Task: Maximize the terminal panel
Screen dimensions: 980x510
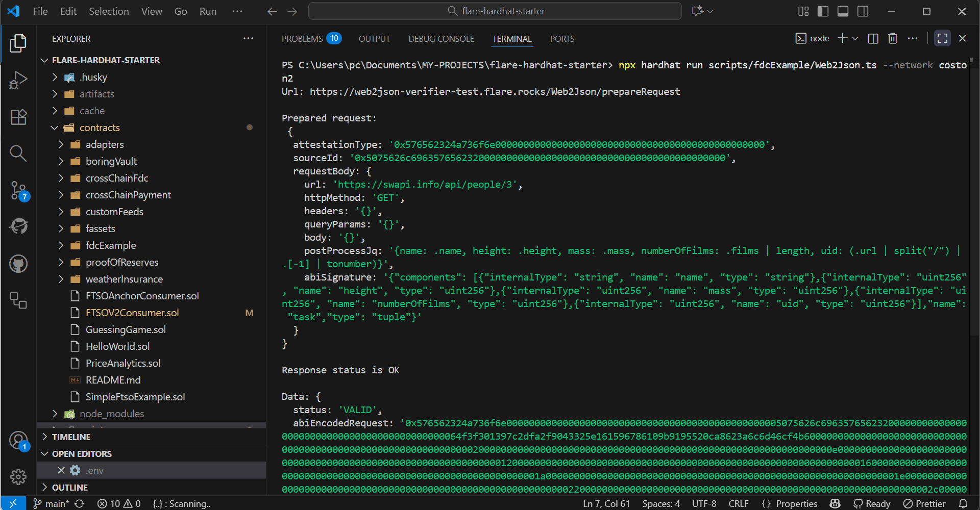Action: pyautogui.click(x=942, y=38)
